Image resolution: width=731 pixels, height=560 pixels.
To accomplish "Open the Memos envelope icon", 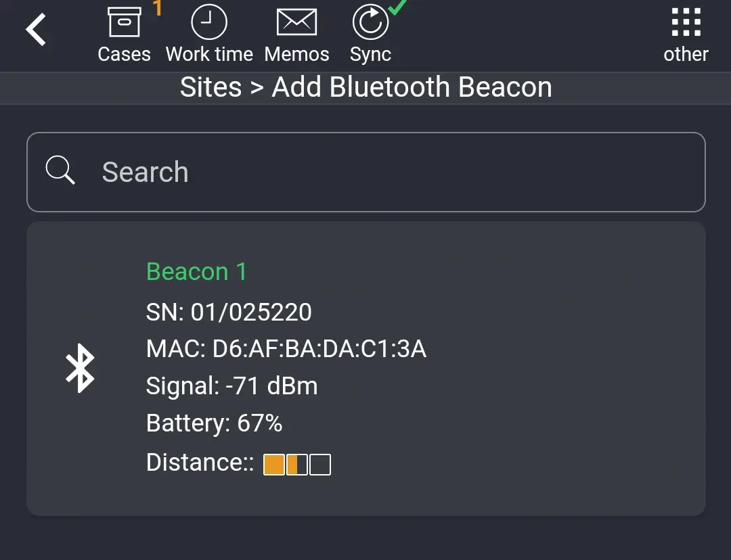I will 296,20.
